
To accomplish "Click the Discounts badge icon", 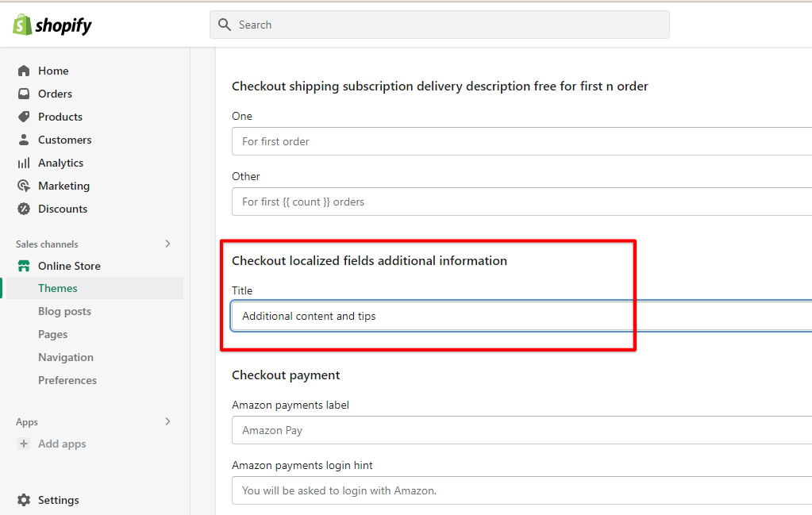I will point(24,209).
